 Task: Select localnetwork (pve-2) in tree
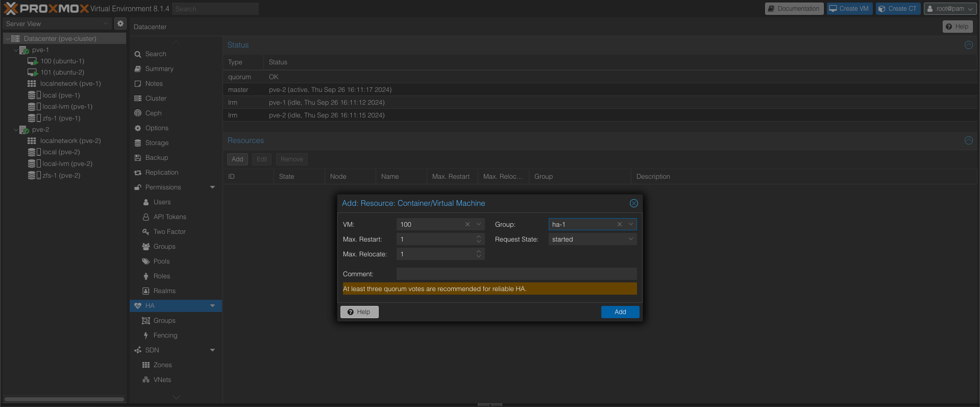[x=70, y=140]
